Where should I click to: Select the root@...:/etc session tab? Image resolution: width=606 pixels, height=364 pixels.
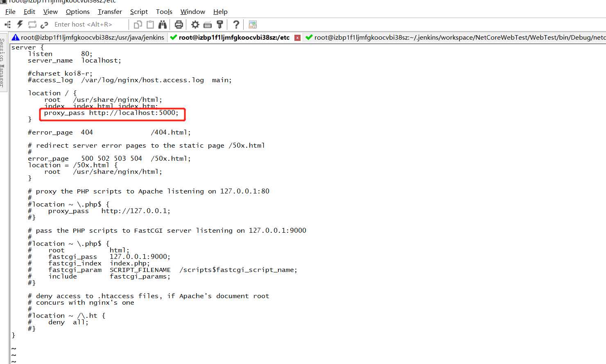point(234,38)
